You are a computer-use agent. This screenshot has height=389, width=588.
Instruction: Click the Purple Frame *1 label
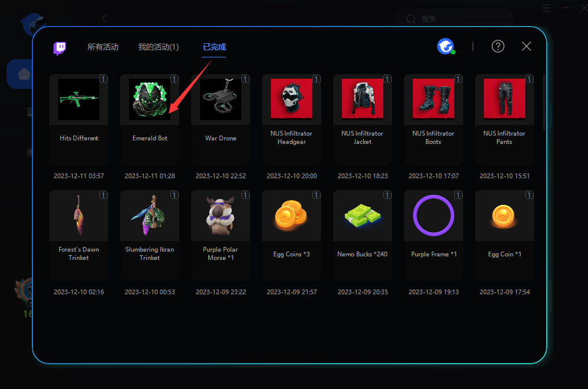(434, 254)
